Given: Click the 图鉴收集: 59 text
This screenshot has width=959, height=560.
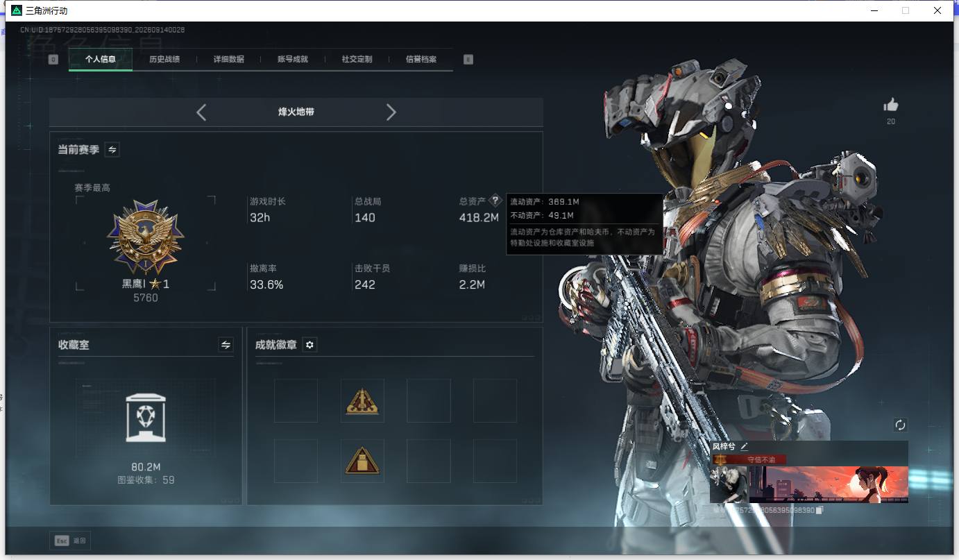Looking at the screenshot, I should (x=146, y=480).
